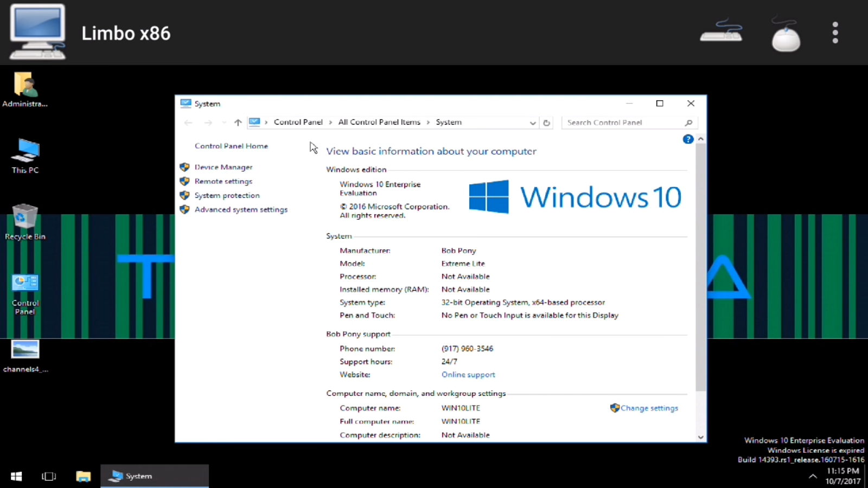Image resolution: width=868 pixels, height=488 pixels.
Task: Expand the chevron after All Control Panel Items
Action: pyautogui.click(x=428, y=123)
